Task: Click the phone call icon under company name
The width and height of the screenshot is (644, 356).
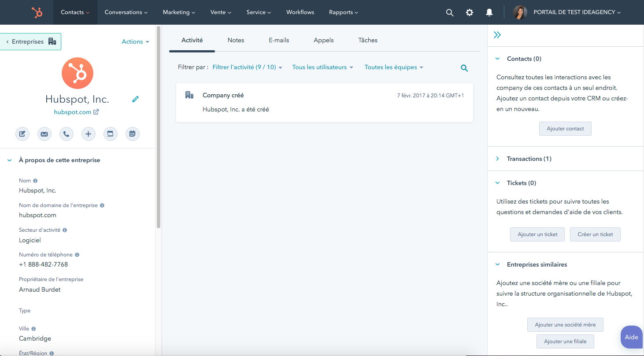Action: click(x=67, y=134)
